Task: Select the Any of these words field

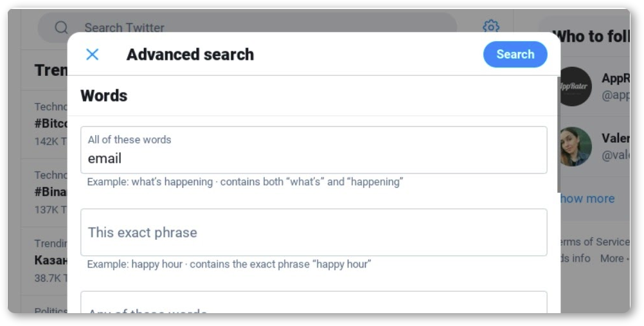Action: 314,303
